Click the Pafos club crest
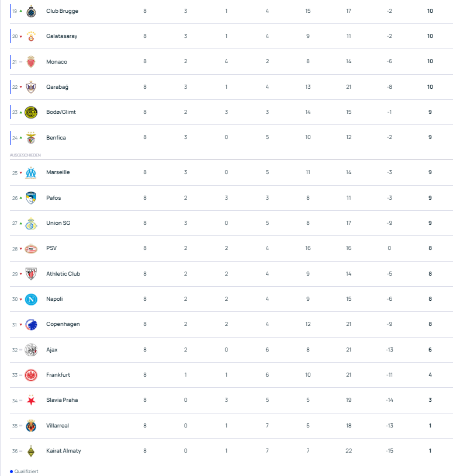The image size is (453, 476). [31, 198]
